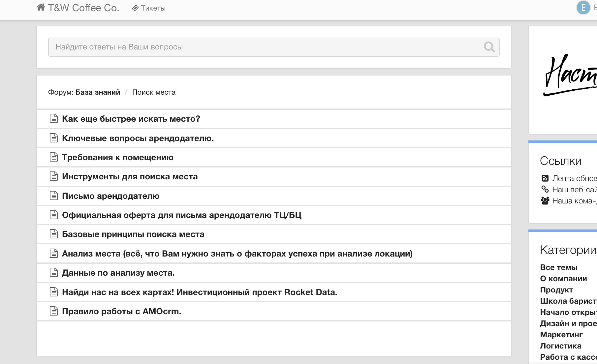597x364 pixels.
Task: Select category Работа с кассой
Action: (568, 357)
